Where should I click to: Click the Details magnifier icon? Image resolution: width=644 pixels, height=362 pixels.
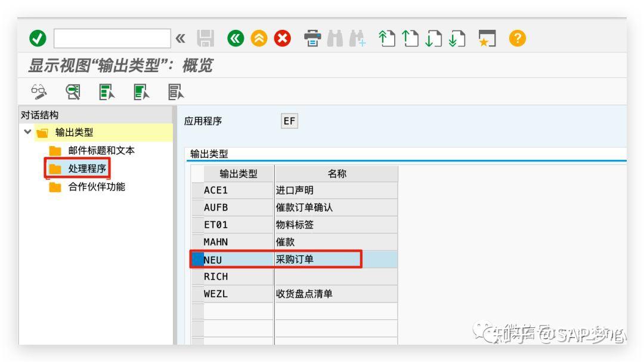pos(73,92)
